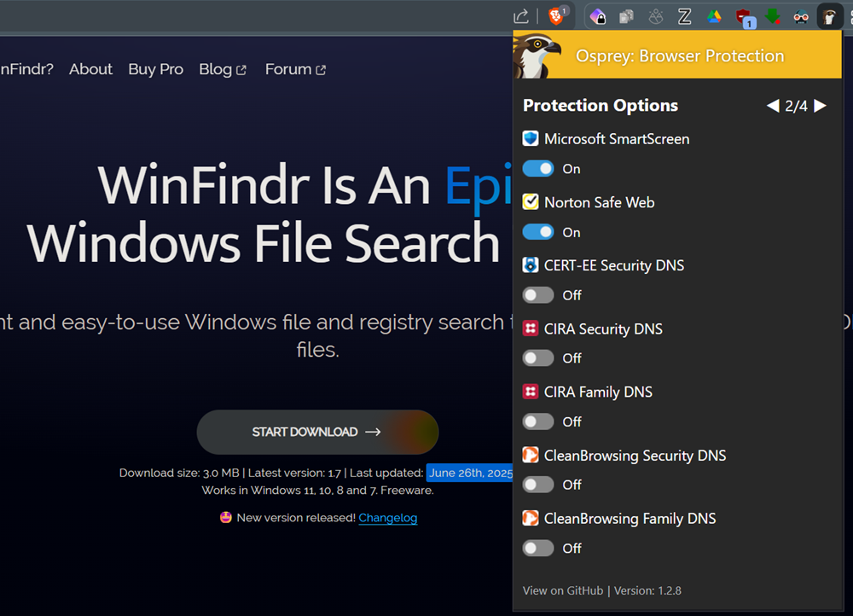
Task: Click the Microsoft SmartScreen shield icon
Action: 531,138
